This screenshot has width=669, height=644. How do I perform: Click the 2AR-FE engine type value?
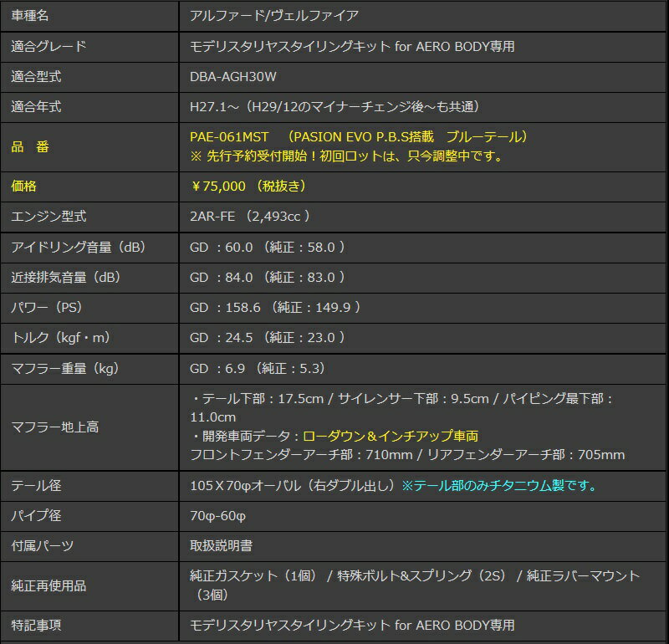(x=213, y=216)
